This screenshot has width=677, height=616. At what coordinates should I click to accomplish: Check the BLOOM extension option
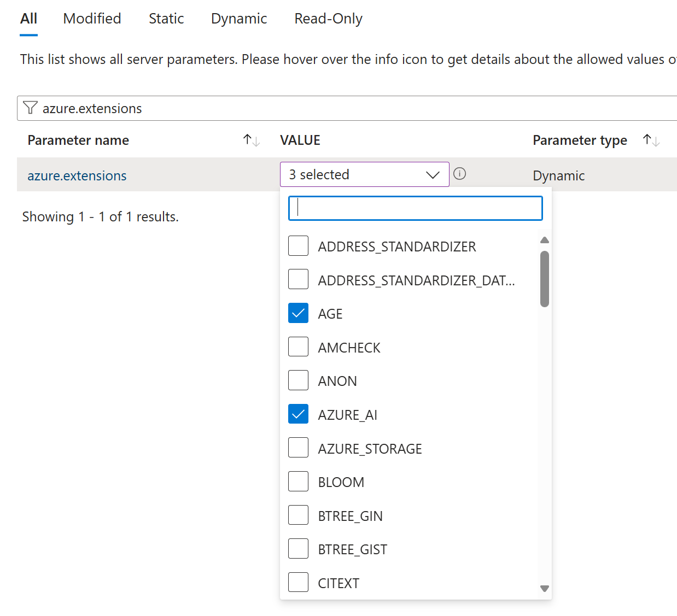(298, 482)
